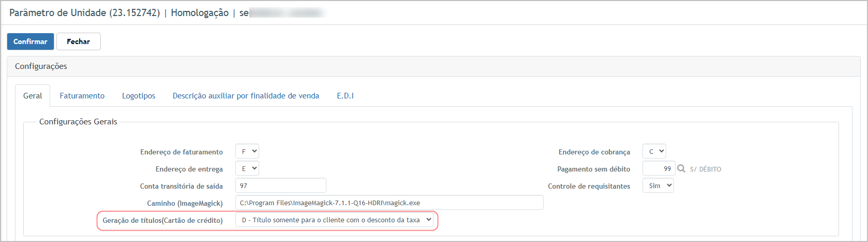Click the Homologação text in the header
The height and width of the screenshot is (242, 868).
pyautogui.click(x=200, y=13)
